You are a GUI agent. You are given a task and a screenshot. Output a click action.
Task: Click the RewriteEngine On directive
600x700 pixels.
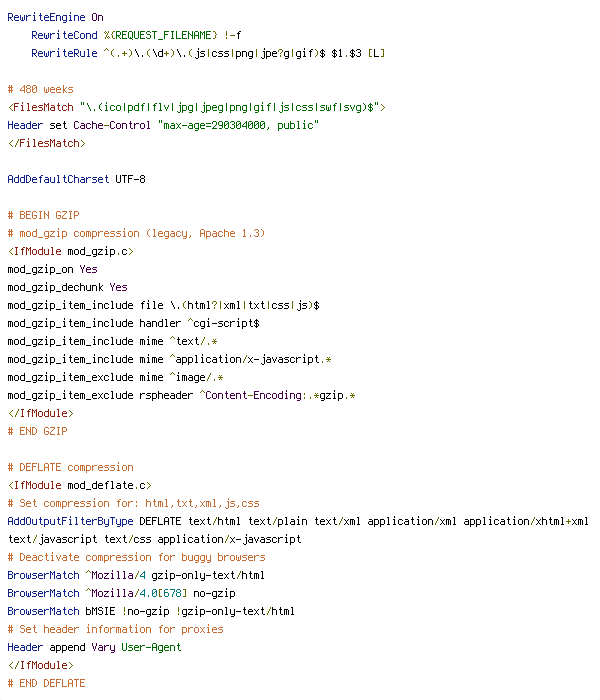55,17
